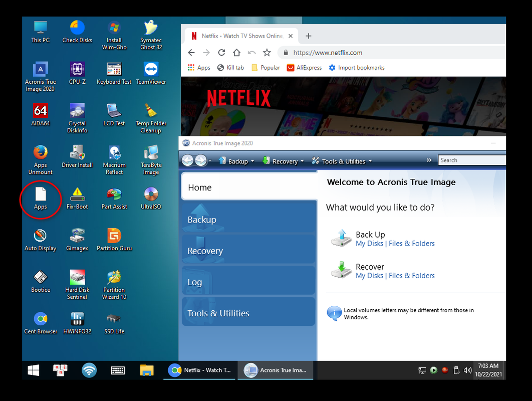532x401 pixels.
Task: Open navigation history arrow beside Acronis forward button
Action: pos(210,160)
